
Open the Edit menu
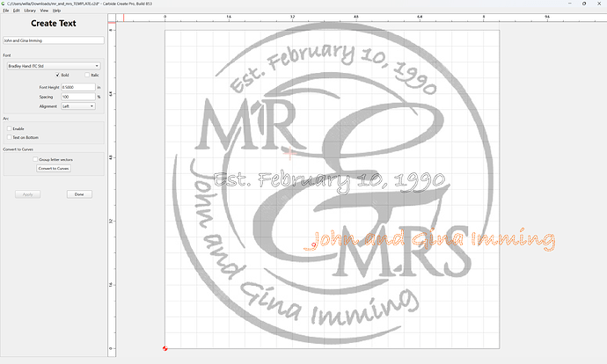click(16, 11)
